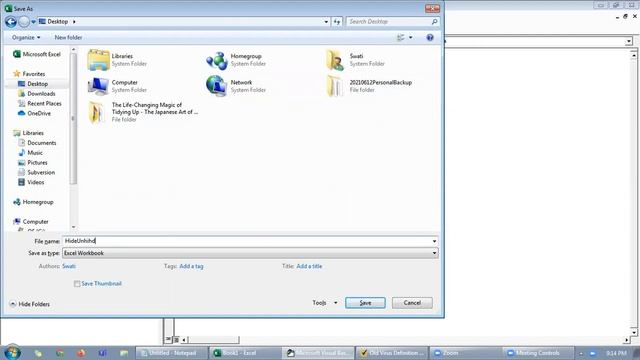Click taskbar clock showing 9:14 PM

pos(616,353)
